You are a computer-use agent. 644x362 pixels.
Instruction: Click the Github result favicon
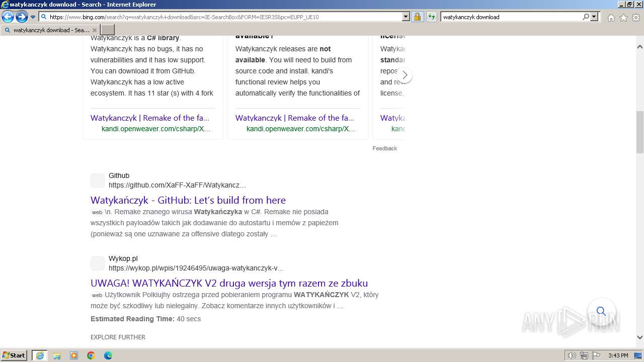pyautogui.click(x=98, y=180)
